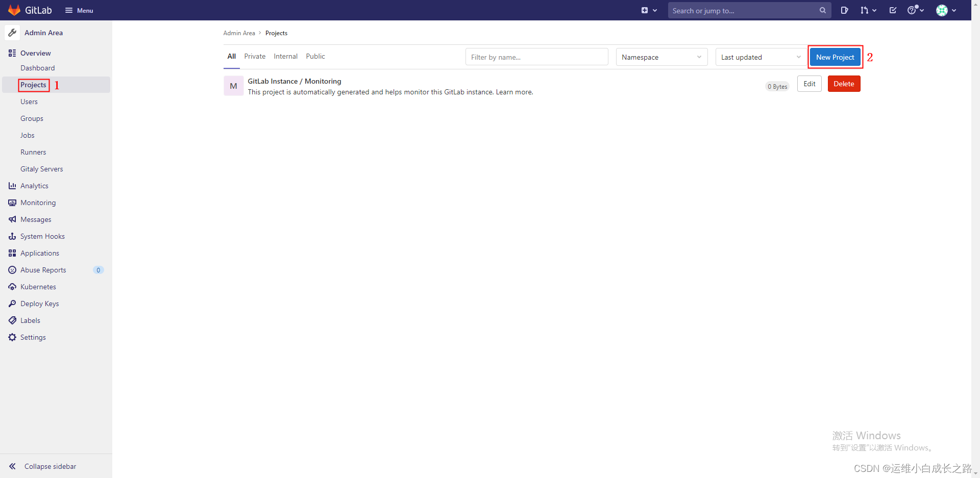Delete the GitLab Instance Monitoring project
The height and width of the screenshot is (478, 980).
[844, 84]
